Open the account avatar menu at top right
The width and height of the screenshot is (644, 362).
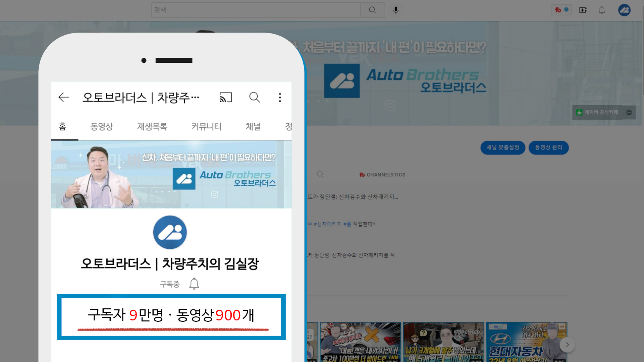click(625, 10)
